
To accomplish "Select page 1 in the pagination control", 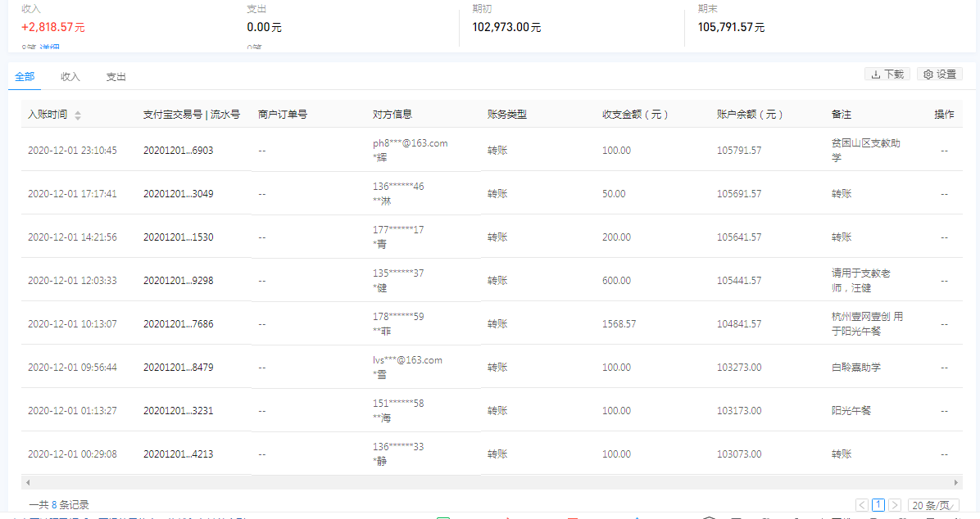I will [x=878, y=505].
